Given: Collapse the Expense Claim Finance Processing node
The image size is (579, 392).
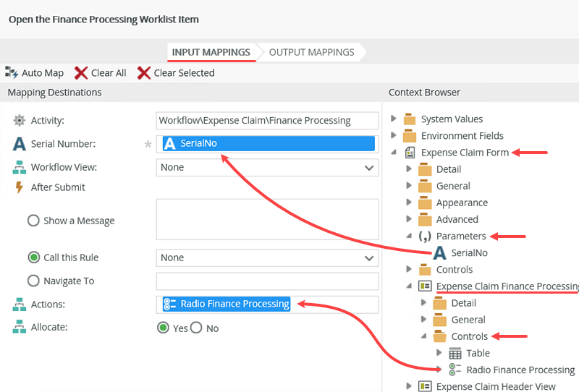Looking at the screenshot, I should tap(409, 286).
